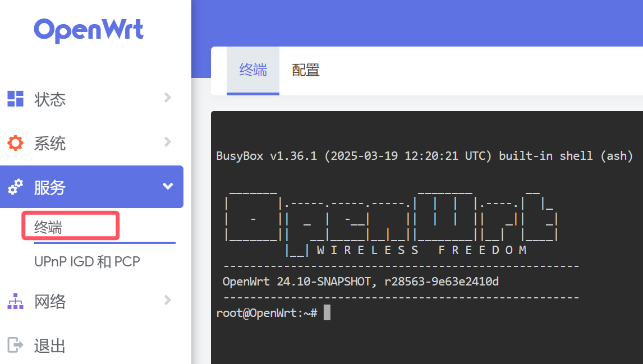Viewport: 643px width, 364px height.
Task: Click the orange 系统 gear icon
Action: pyautogui.click(x=15, y=143)
